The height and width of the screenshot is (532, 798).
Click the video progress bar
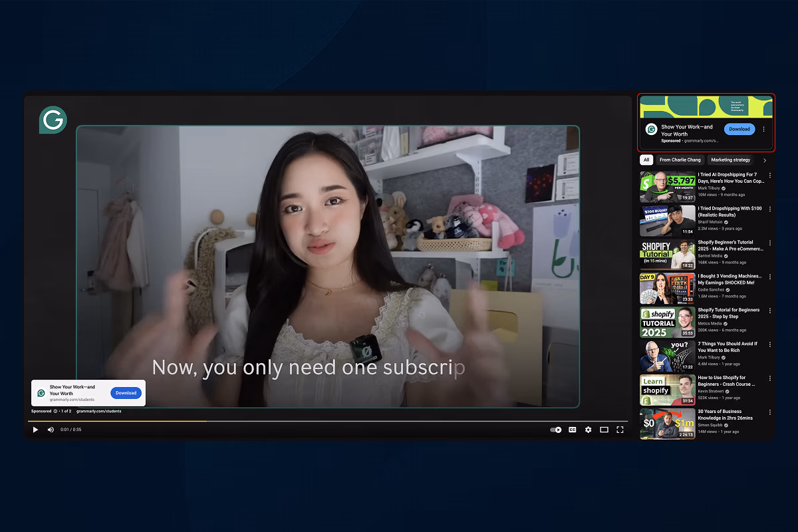click(327, 421)
